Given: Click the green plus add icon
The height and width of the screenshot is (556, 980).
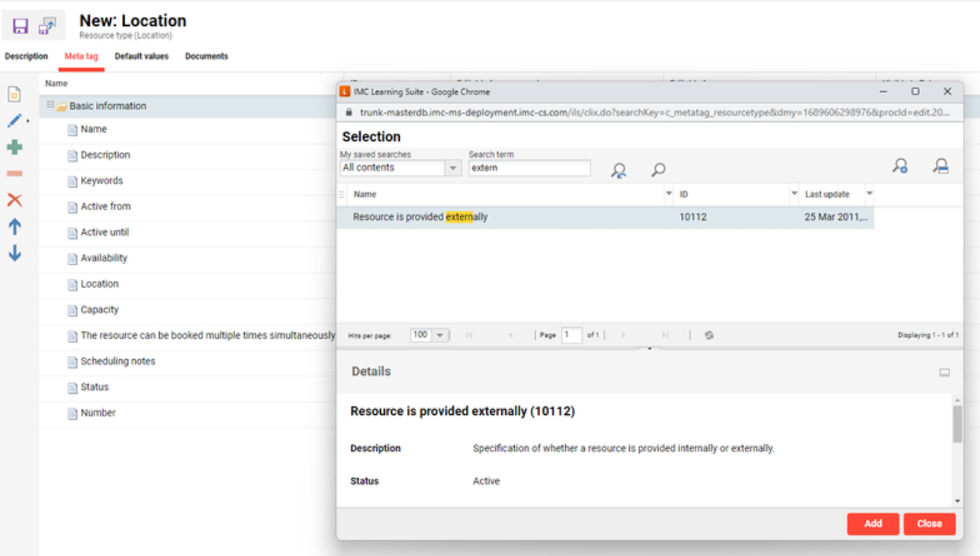Looking at the screenshot, I should [x=14, y=147].
